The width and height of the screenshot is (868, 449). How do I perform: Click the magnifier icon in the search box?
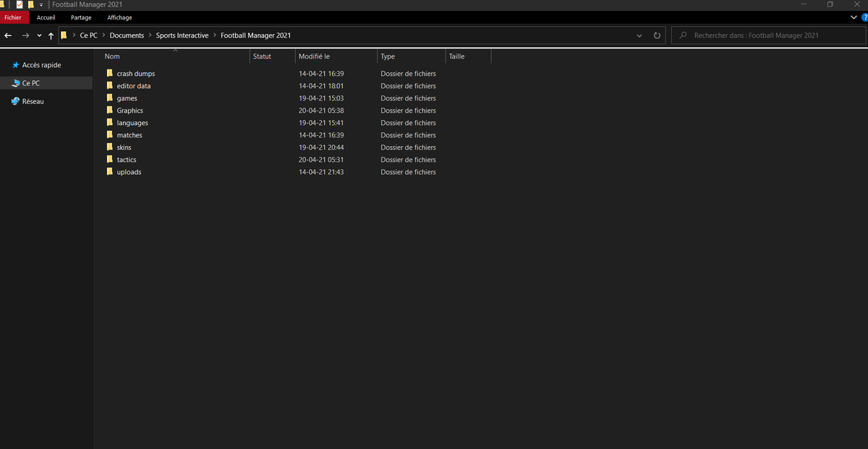pyautogui.click(x=683, y=35)
